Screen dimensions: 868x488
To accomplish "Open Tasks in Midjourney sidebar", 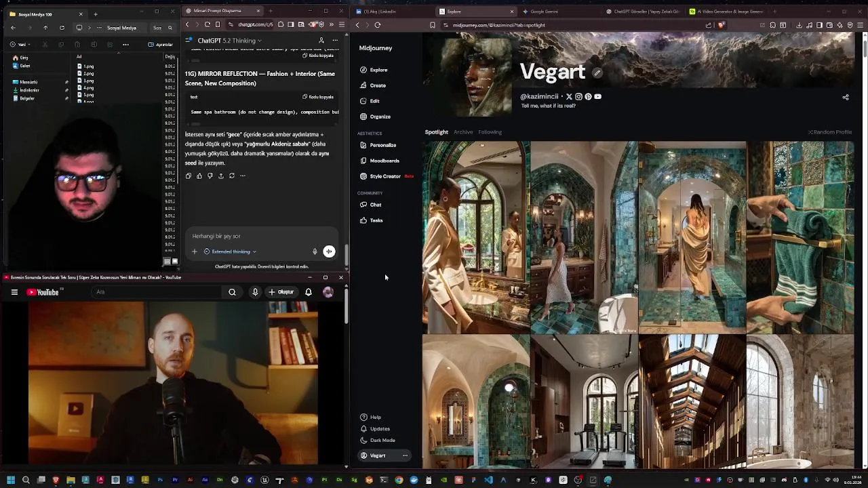I will click(x=372, y=220).
